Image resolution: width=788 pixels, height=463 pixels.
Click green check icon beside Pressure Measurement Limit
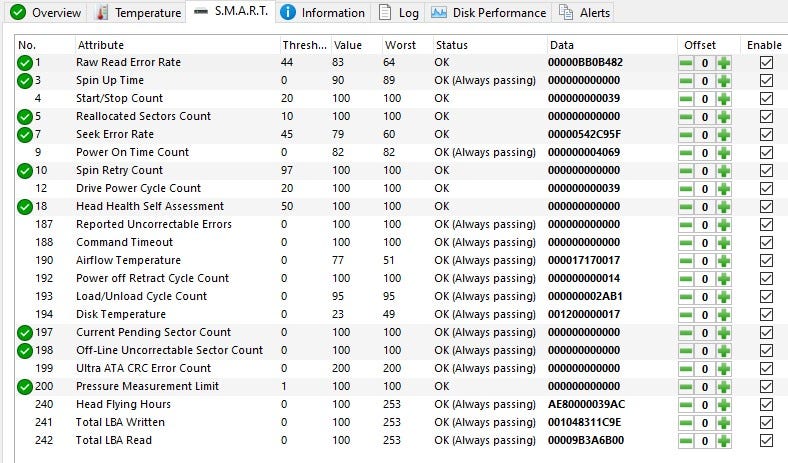25,386
